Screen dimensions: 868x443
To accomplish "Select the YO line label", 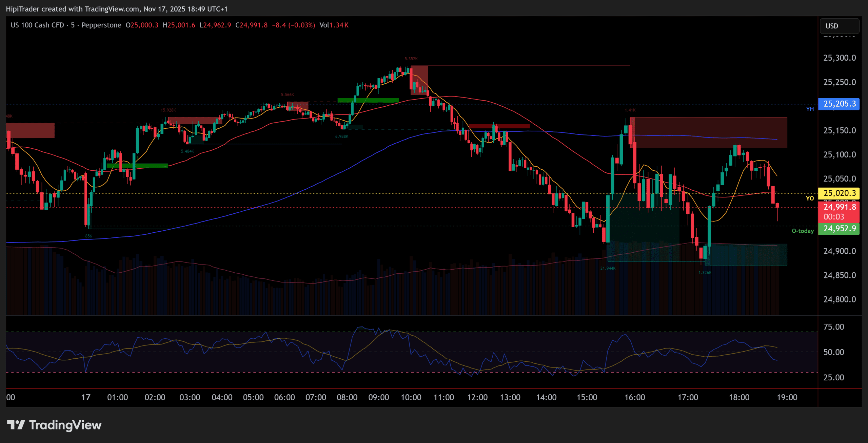I will tap(810, 198).
